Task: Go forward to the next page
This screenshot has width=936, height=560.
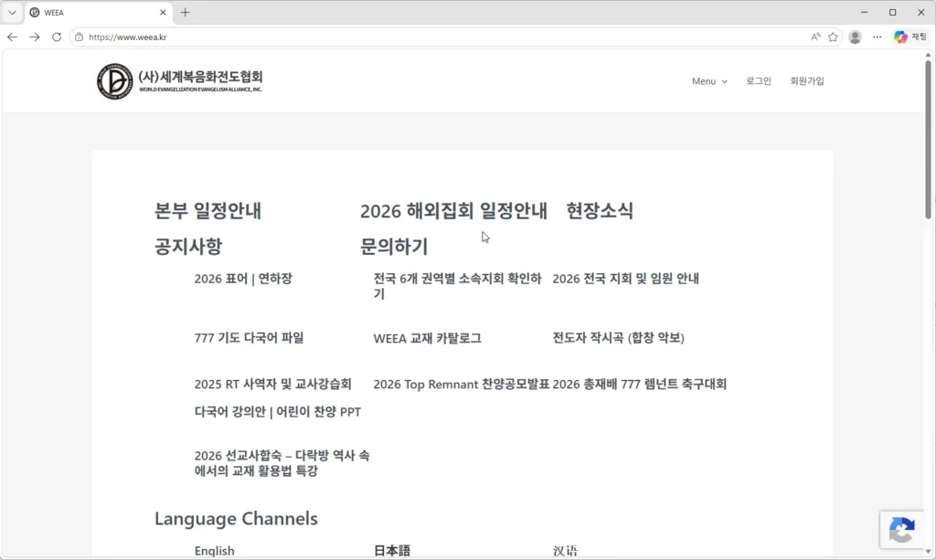Action: tap(35, 37)
